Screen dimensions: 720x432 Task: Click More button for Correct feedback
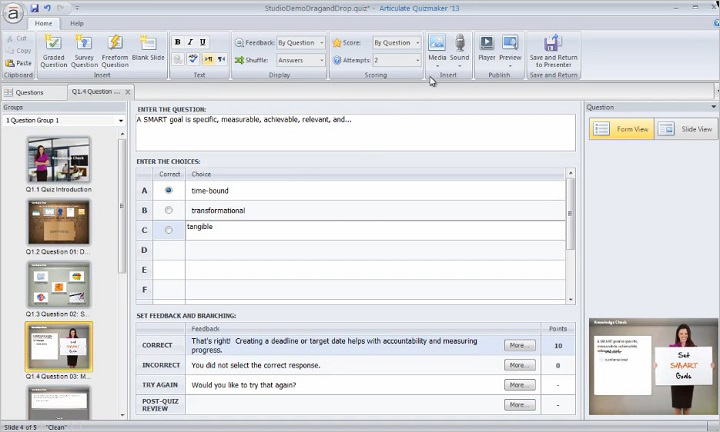pos(519,345)
